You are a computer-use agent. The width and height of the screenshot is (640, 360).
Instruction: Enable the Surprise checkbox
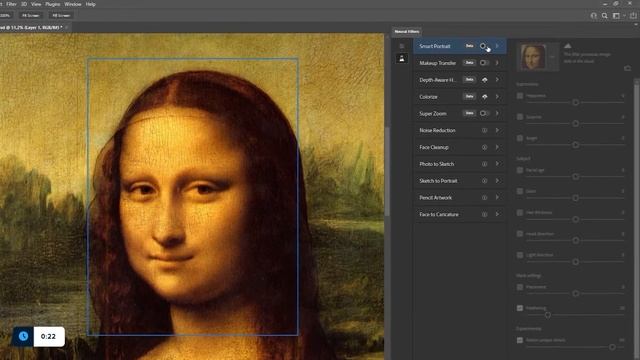(x=520, y=117)
